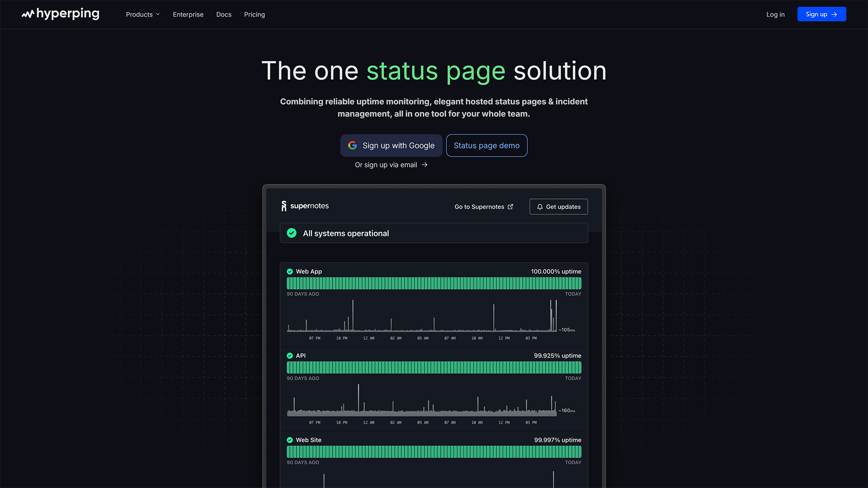868x488 pixels.
Task: Click the ~105ms response time label
Action: 567,330
